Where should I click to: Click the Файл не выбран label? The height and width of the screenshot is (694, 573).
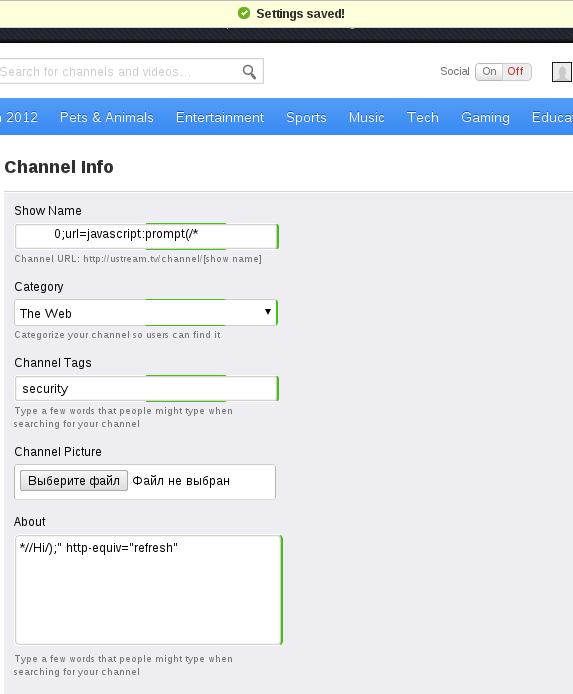[x=181, y=481]
